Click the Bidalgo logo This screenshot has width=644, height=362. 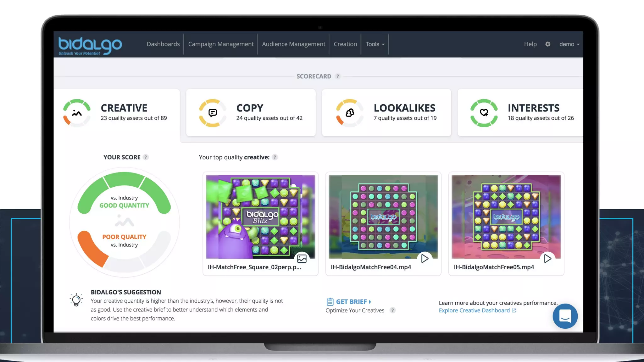[90, 45]
